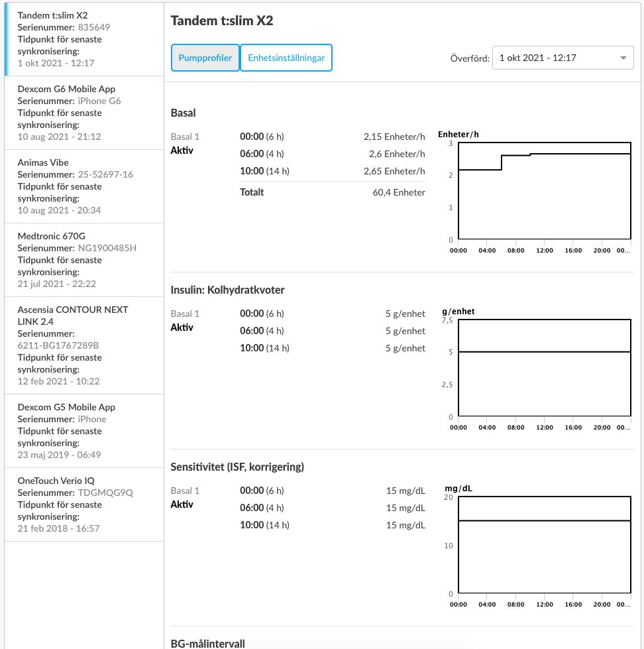
Task: Click the 2,65 Enheter/h basal rate
Action: pos(394,171)
